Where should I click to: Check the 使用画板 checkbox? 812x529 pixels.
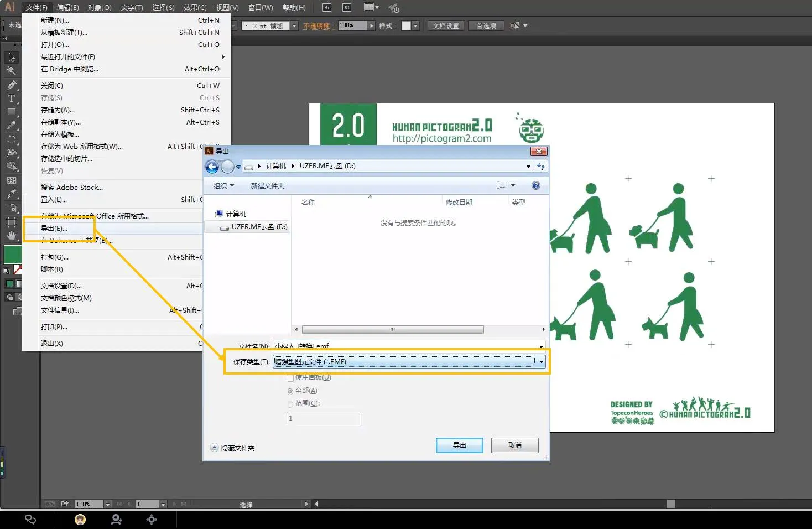290,377
